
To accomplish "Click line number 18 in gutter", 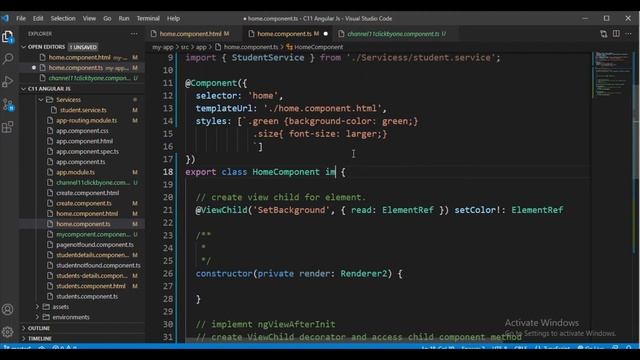I will pyautogui.click(x=168, y=172).
